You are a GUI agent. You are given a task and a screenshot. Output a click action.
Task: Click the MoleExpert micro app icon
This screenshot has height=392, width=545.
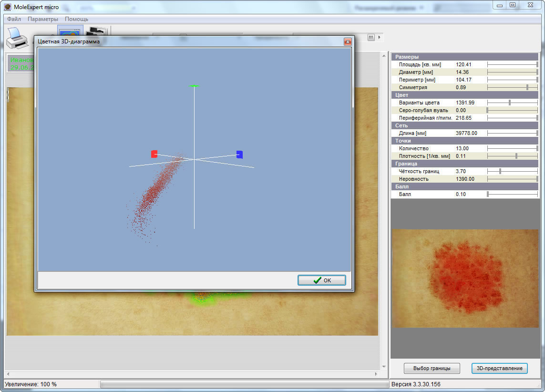(x=7, y=7)
